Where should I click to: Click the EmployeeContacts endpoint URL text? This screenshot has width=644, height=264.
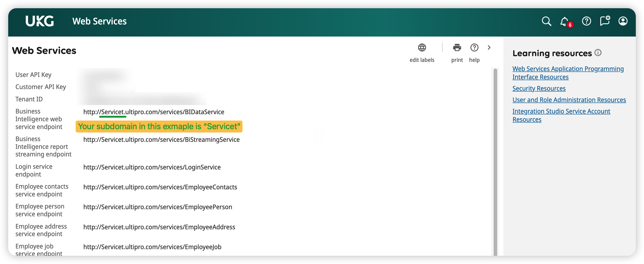coord(160,187)
